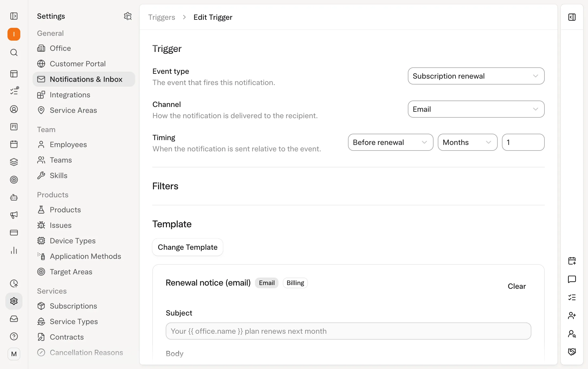Image resolution: width=588 pixels, height=369 pixels.
Task: Click the Filters section heading
Action: pos(165,186)
